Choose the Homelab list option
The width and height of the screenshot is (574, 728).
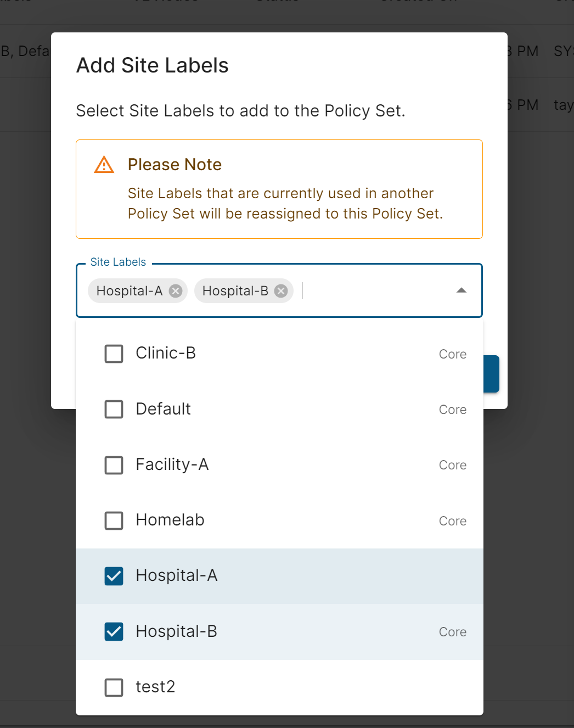(170, 520)
